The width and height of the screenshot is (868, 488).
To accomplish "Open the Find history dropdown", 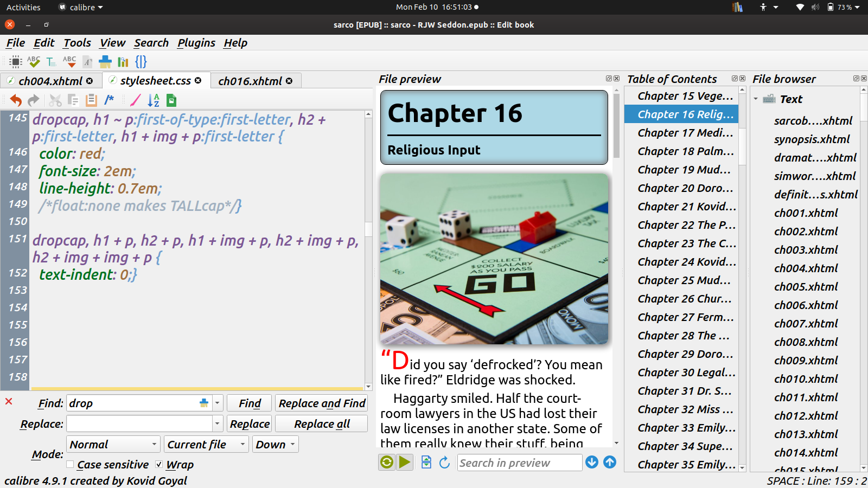I will (218, 403).
